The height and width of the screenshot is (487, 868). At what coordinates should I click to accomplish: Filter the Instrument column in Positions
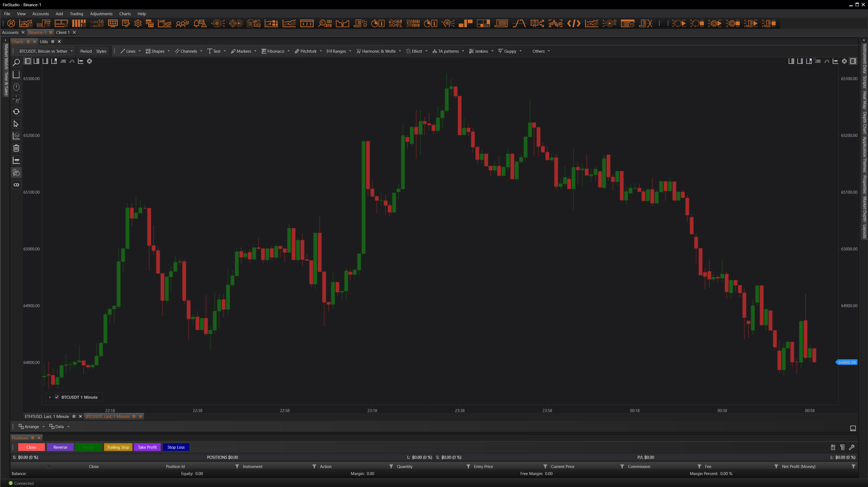click(314, 466)
